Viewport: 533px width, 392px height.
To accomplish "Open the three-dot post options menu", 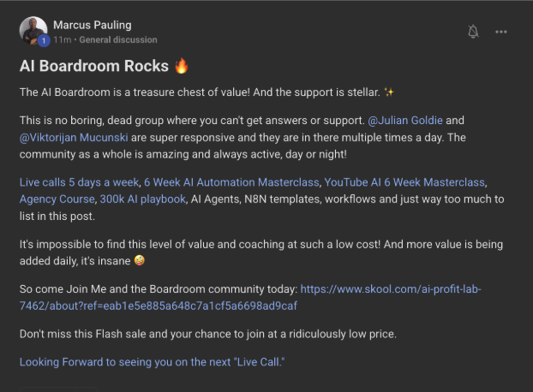I will point(501,32).
